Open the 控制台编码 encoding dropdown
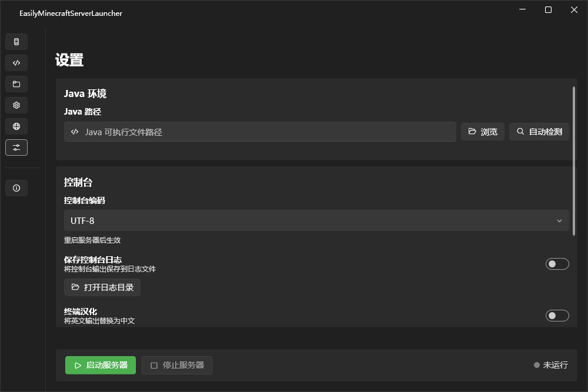Viewport: 588px width, 392px height. 316,220
